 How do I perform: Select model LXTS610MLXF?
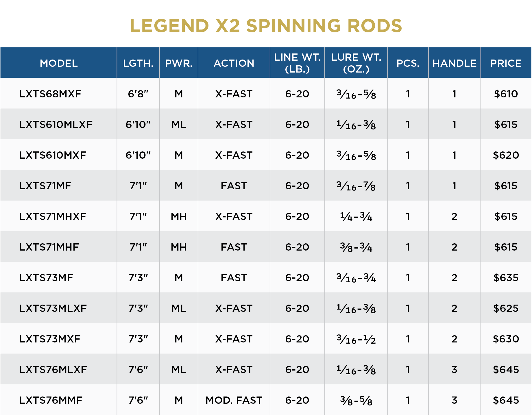point(56,125)
